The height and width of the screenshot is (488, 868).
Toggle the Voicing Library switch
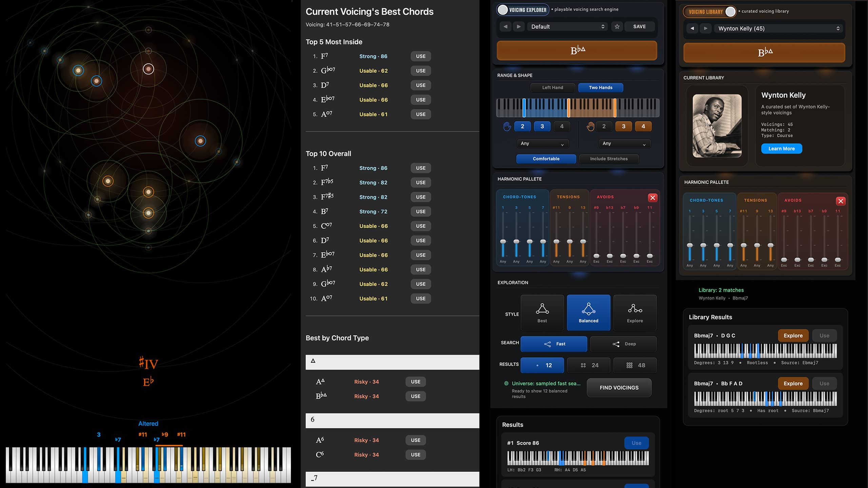tap(709, 12)
